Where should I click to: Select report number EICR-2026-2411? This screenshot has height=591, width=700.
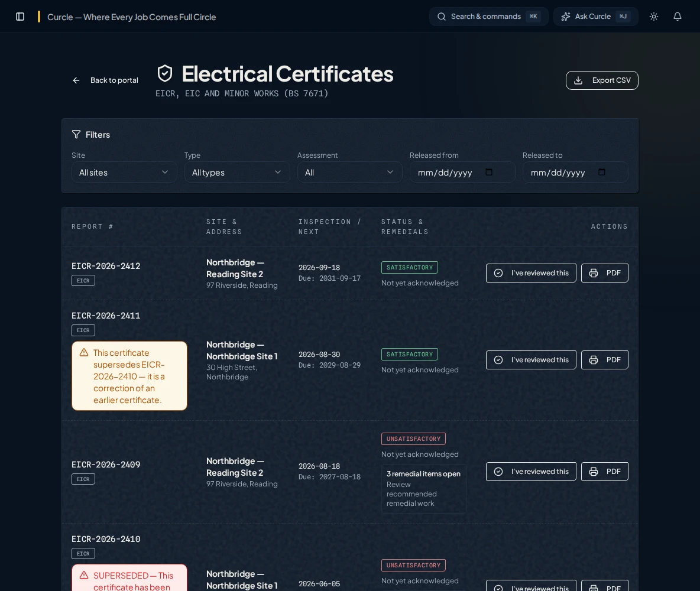coord(106,316)
